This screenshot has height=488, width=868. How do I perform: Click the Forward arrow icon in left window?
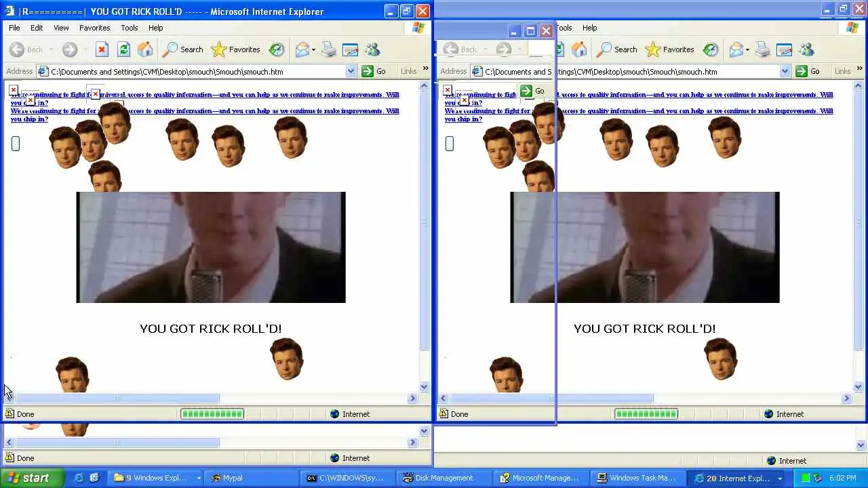pos(69,49)
